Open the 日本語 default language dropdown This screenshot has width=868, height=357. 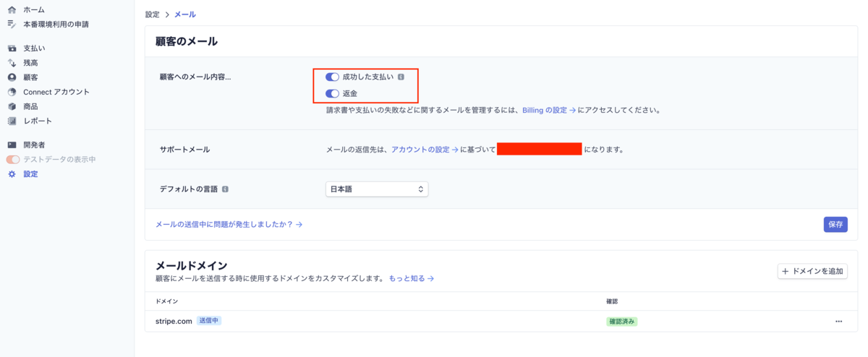click(376, 189)
